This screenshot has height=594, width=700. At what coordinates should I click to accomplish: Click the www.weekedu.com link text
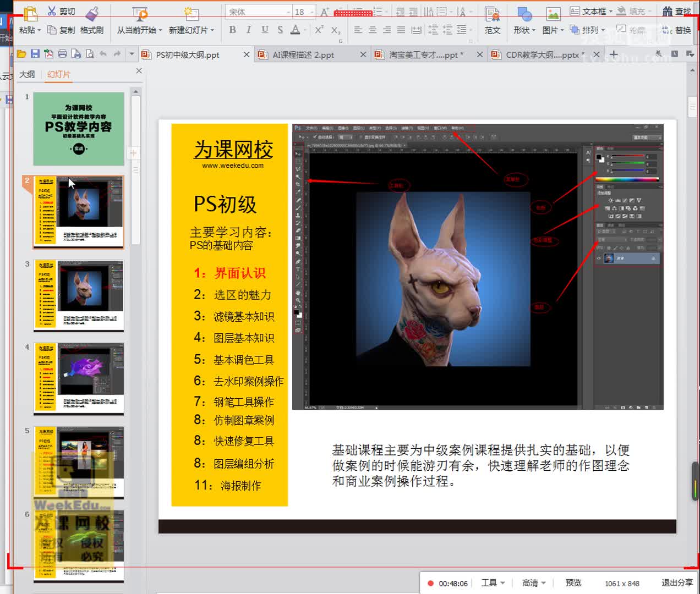pos(232,166)
